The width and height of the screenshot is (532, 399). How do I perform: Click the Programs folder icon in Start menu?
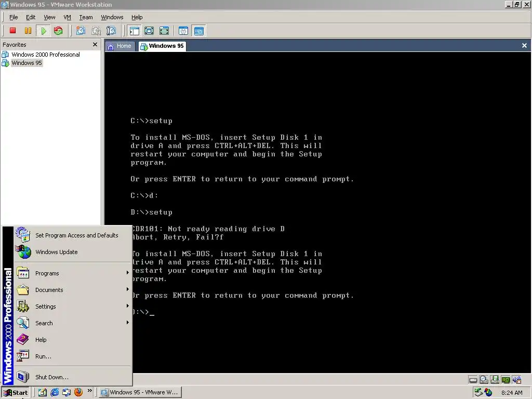(23, 273)
